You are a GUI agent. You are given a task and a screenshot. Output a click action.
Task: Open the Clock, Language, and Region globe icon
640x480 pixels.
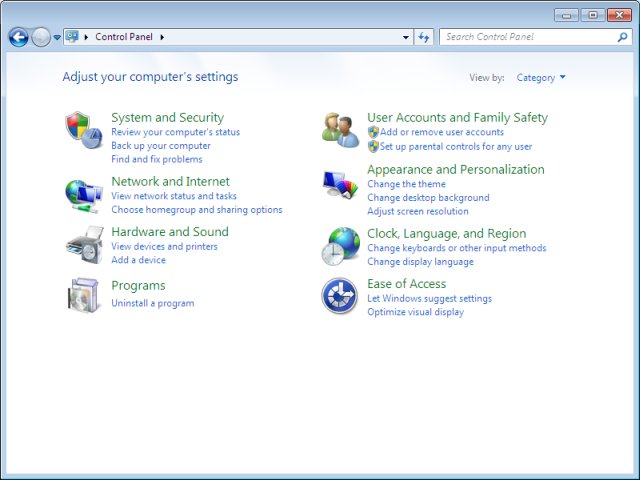pos(340,246)
